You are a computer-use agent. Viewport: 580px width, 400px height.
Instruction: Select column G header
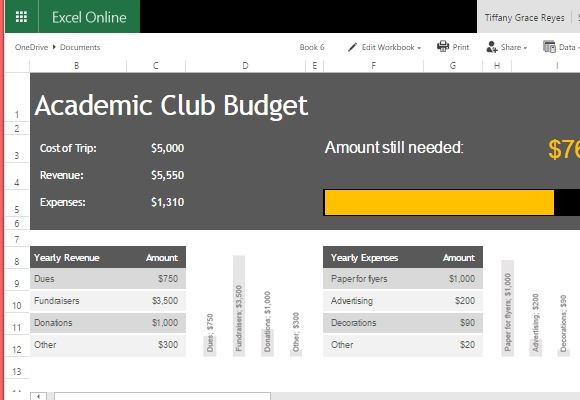(453, 66)
